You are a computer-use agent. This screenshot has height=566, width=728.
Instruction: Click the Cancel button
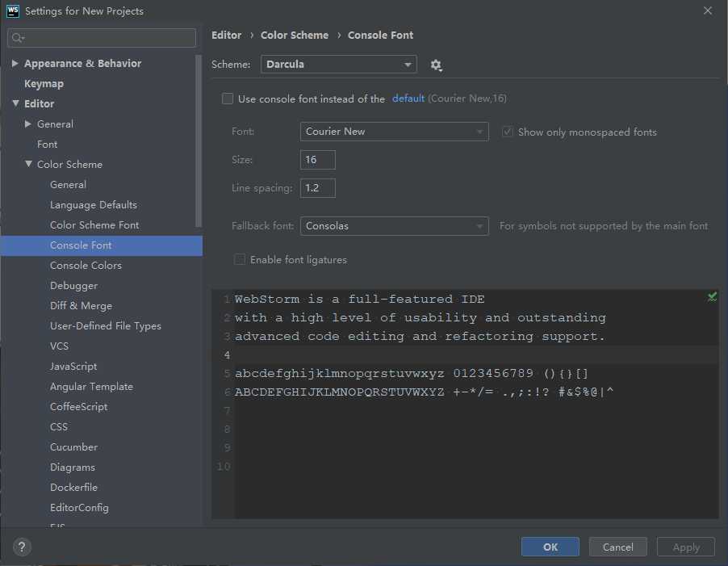[x=617, y=547]
